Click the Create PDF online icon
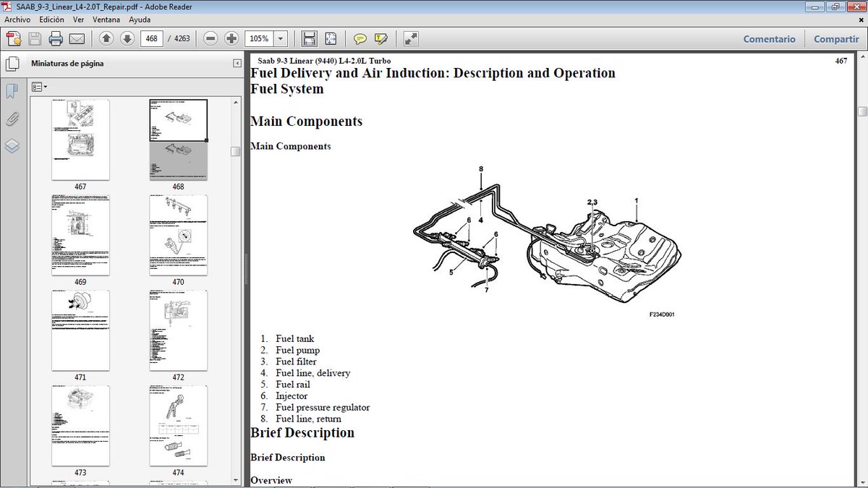The image size is (868, 488). [x=13, y=38]
